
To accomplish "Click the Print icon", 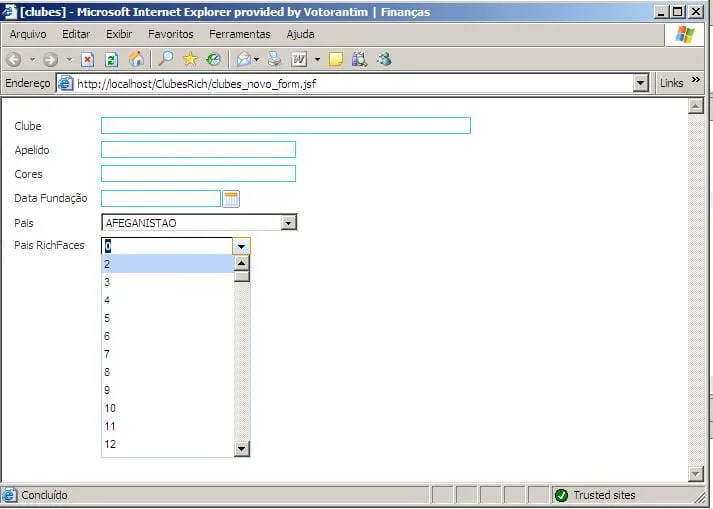I will 274,59.
